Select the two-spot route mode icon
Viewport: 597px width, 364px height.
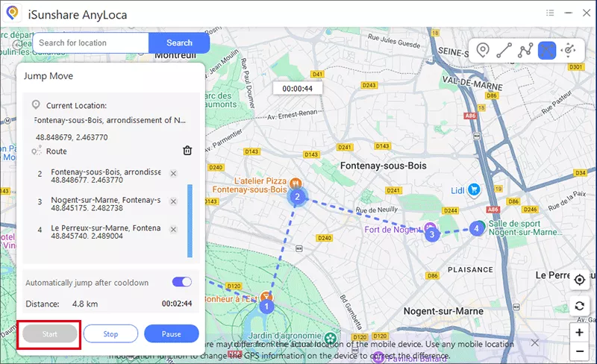(504, 50)
